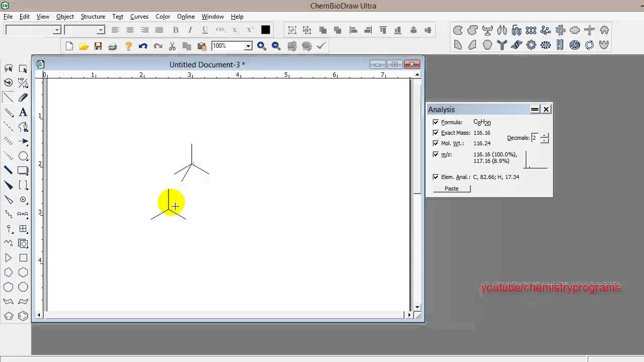Select the Text tool

(23, 112)
